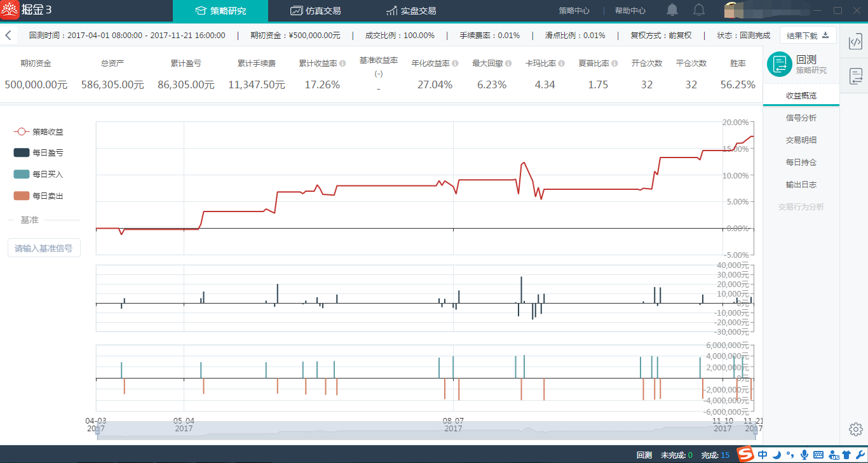This screenshot has height=463, width=868.
Task: Open the outlined alert bell
Action: point(699,10)
